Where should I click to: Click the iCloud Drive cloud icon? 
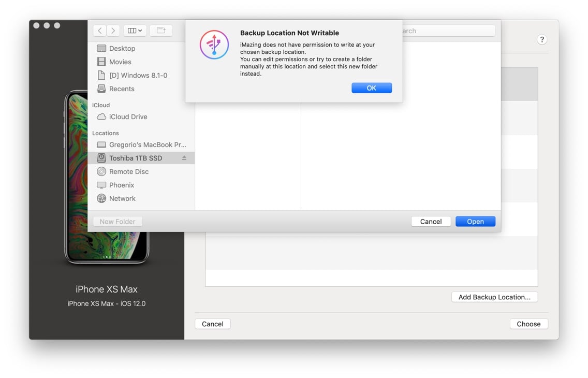click(x=101, y=117)
